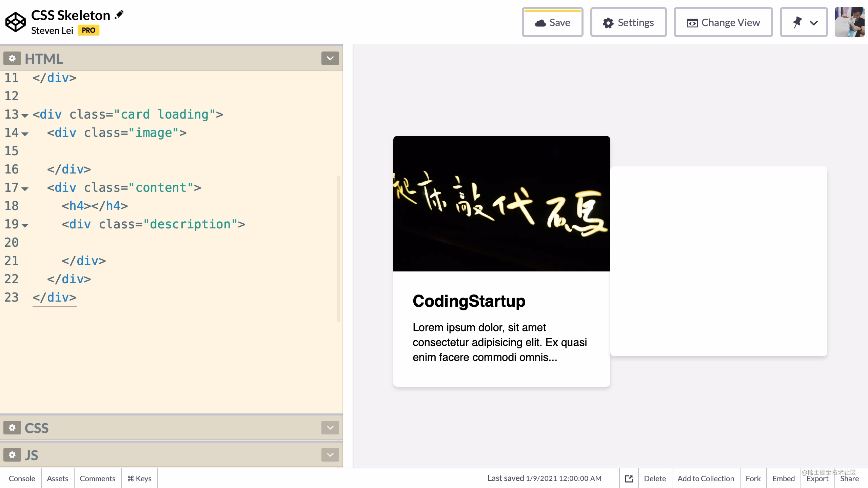This screenshot has width=868, height=488.
Task: Collapse code fold on line 17
Action: click(x=25, y=189)
